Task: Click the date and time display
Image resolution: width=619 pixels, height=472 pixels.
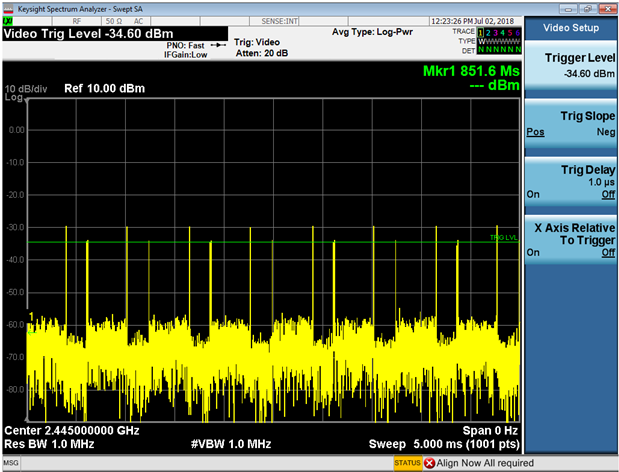Action: [473, 21]
